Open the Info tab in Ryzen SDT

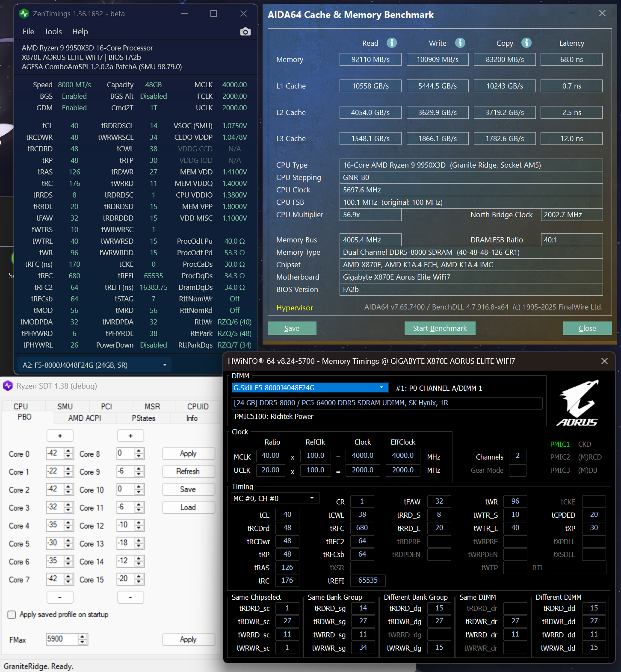point(192,418)
